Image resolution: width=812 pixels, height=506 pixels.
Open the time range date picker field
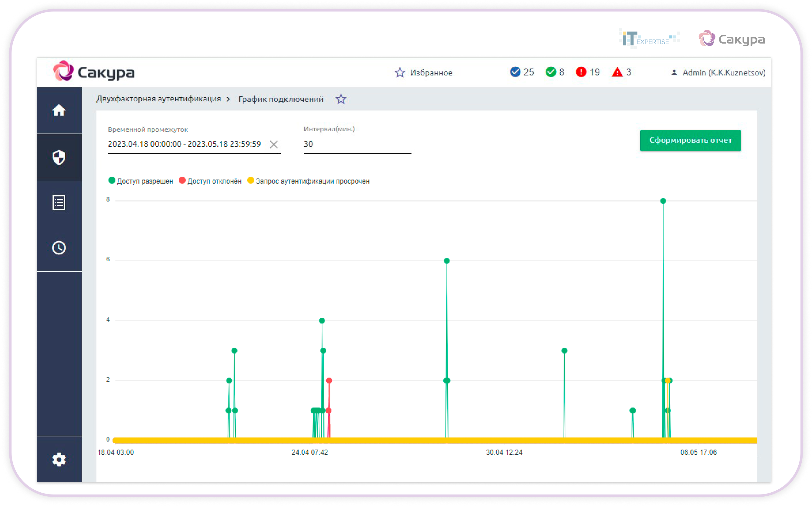(x=184, y=144)
